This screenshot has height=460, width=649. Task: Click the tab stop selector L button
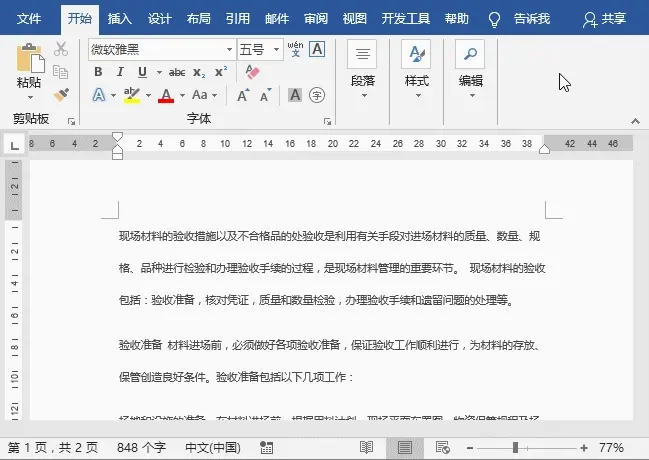click(x=14, y=145)
